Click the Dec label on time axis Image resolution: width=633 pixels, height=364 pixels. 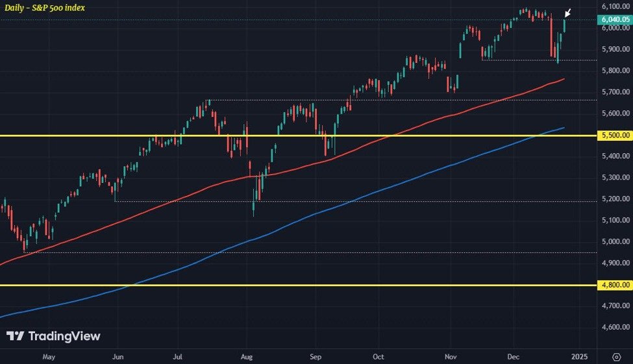[x=513, y=357]
